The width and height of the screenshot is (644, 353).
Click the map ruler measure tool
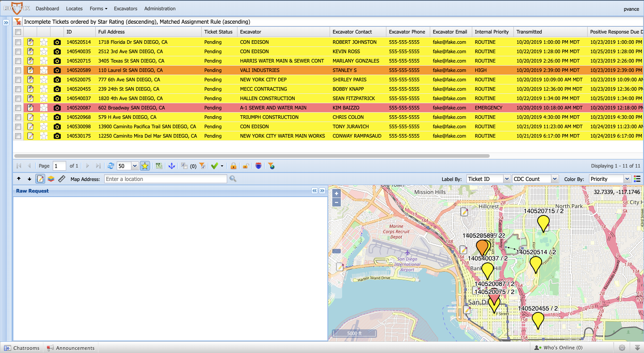62,179
